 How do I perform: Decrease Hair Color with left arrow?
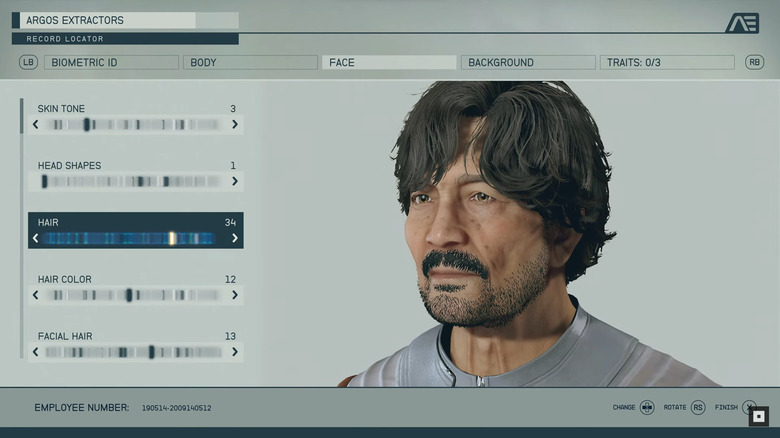click(36, 296)
